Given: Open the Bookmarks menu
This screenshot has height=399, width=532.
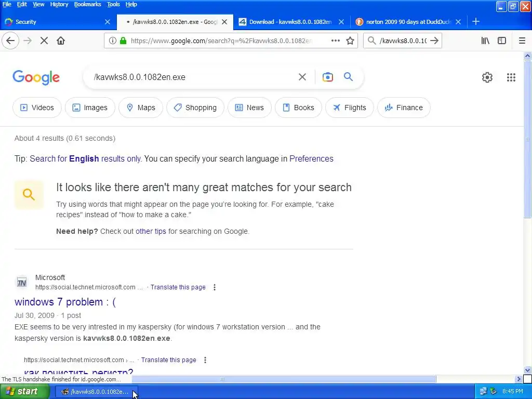Looking at the screenshot, I should point(87,4).
